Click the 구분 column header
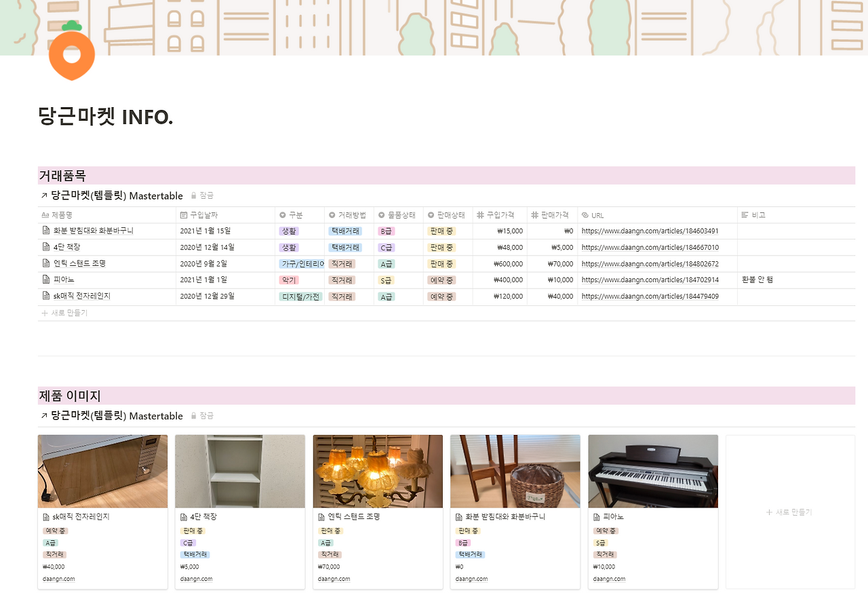The image size is (868, 593). coord(299,215)
